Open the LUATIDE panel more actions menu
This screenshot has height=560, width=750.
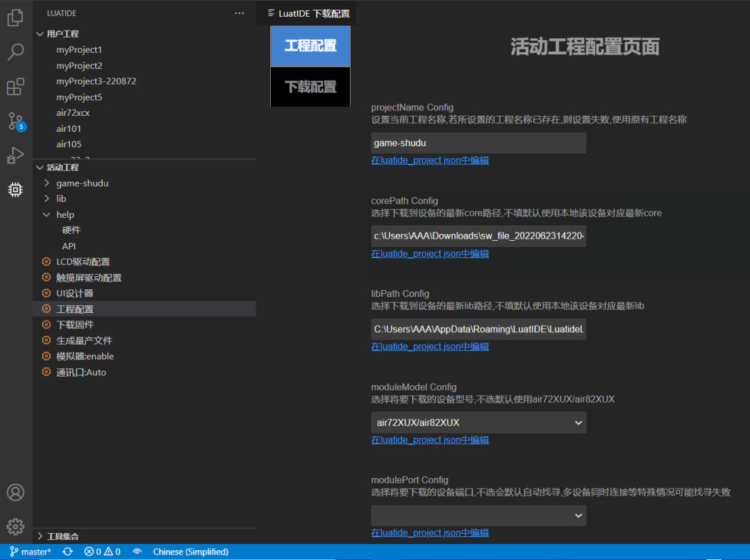[239, 12]
